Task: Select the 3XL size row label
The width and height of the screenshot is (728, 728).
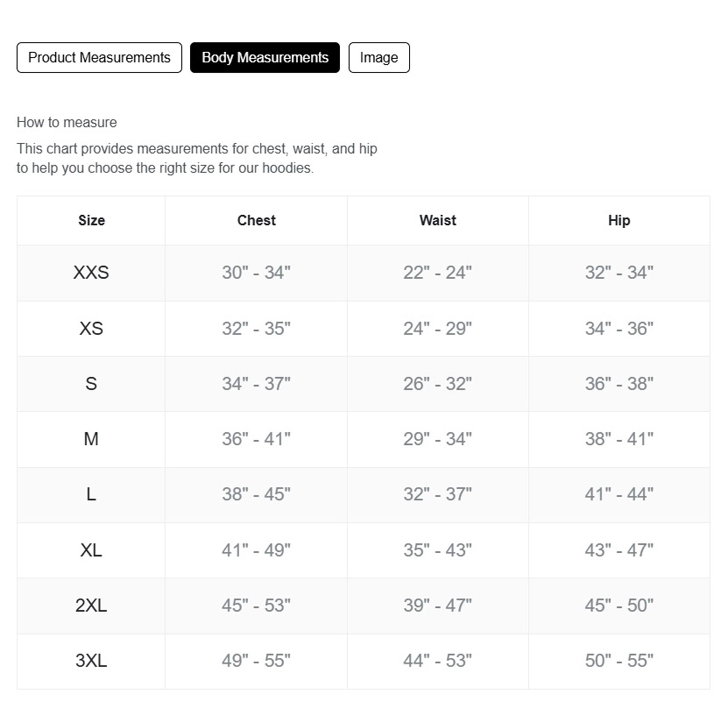Action: coord(91,661)
